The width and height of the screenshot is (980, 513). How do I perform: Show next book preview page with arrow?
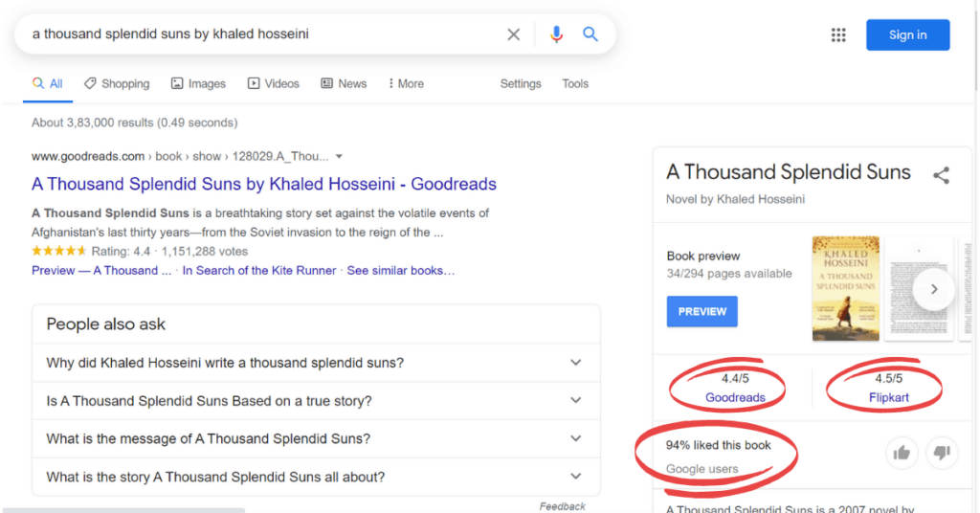(x=934, y=289)
